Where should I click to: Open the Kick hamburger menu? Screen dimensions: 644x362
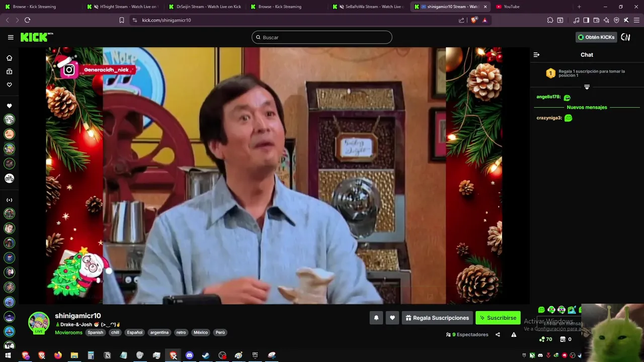coord(11,37)
